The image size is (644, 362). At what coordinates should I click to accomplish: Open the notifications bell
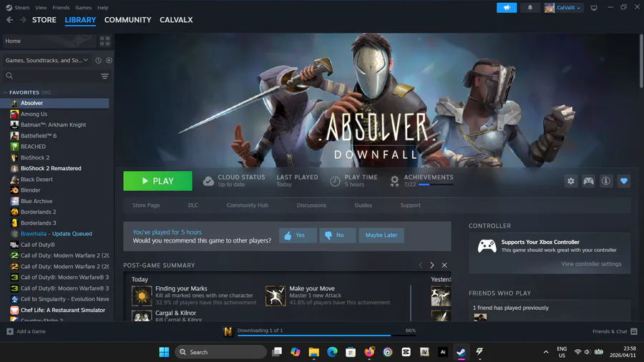(530, 7)
